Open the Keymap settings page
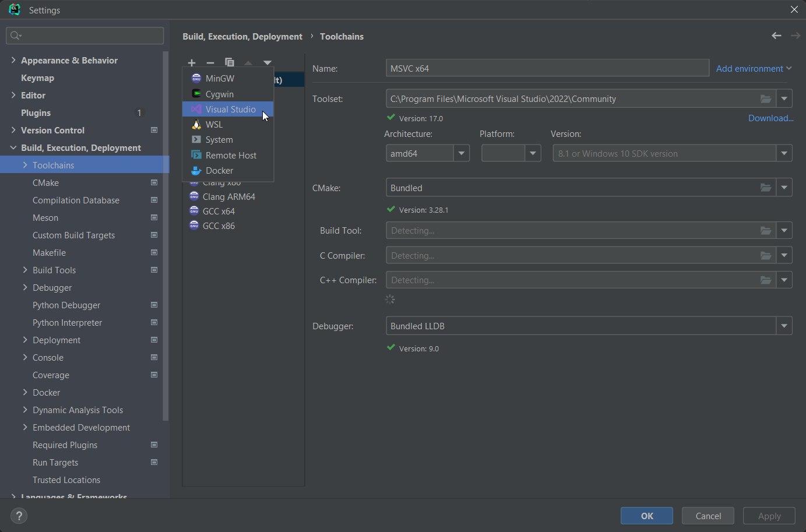 37,77
